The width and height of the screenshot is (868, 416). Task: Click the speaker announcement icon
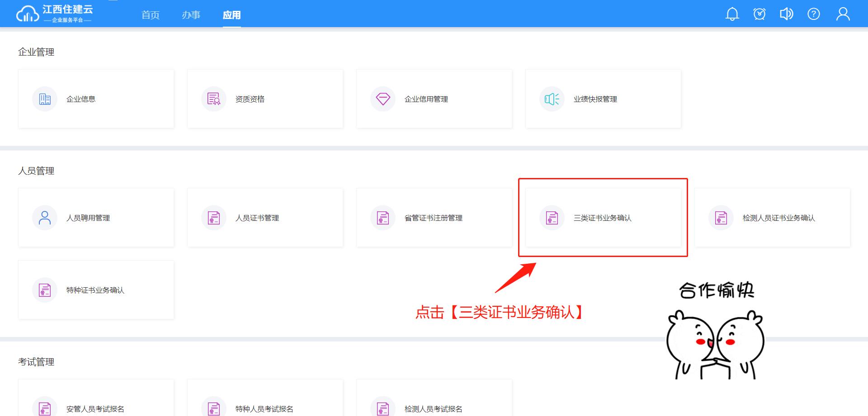786,14
